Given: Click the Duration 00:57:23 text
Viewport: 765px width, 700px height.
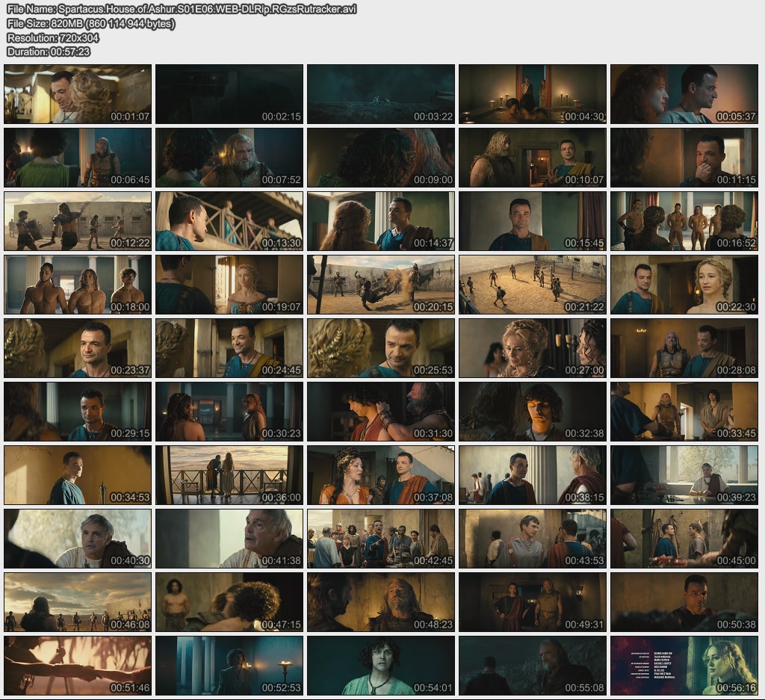Looking at the screenshot, I should [49, 52].
